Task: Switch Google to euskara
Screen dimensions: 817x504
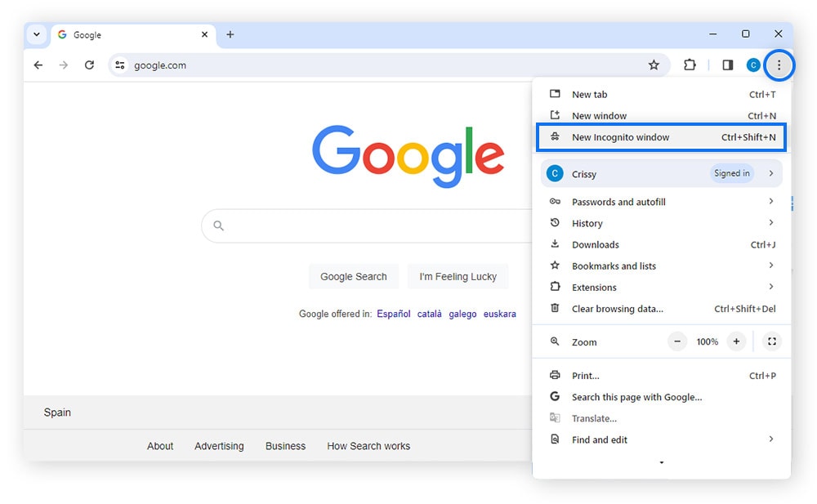Action: tap(500, 314)
